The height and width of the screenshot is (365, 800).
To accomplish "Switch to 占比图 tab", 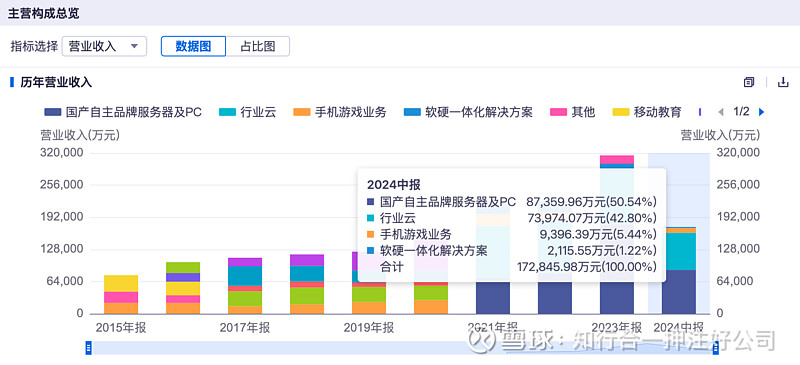I will click(258, 46).
